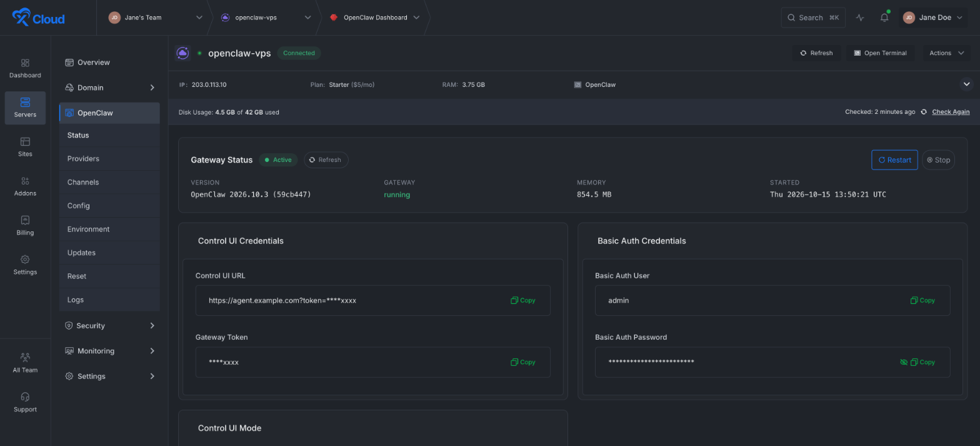Click the Search box
Image resolution: width=980 pixels, height=446 pixels.
click(x=813, y=18)
